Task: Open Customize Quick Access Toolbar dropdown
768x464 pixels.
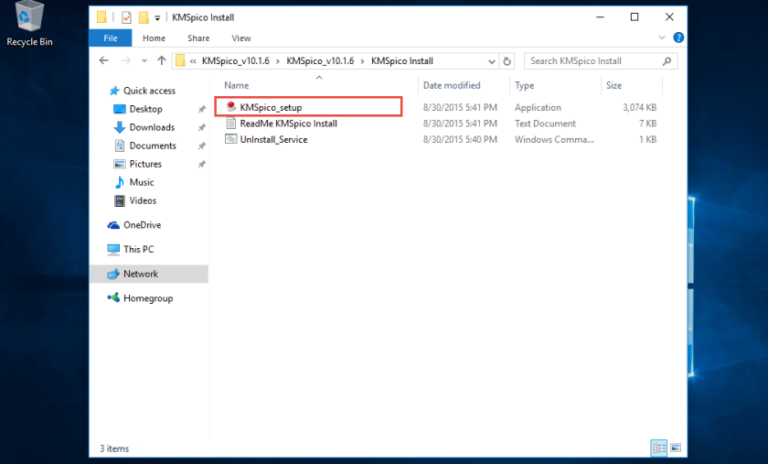Action: (157, 18)
